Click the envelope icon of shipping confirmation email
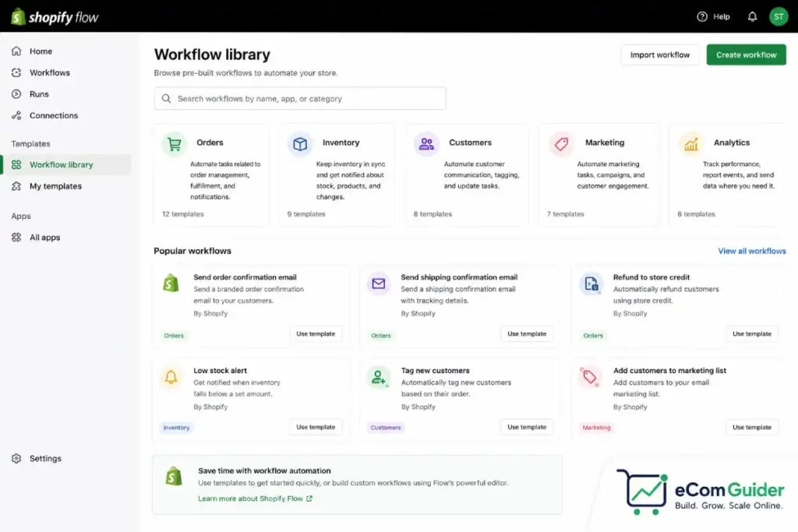 click(378, 284)
